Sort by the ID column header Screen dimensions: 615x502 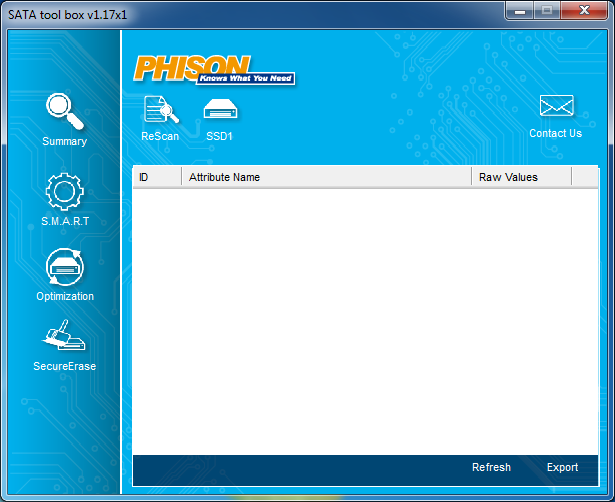click(x=157, y=177)
